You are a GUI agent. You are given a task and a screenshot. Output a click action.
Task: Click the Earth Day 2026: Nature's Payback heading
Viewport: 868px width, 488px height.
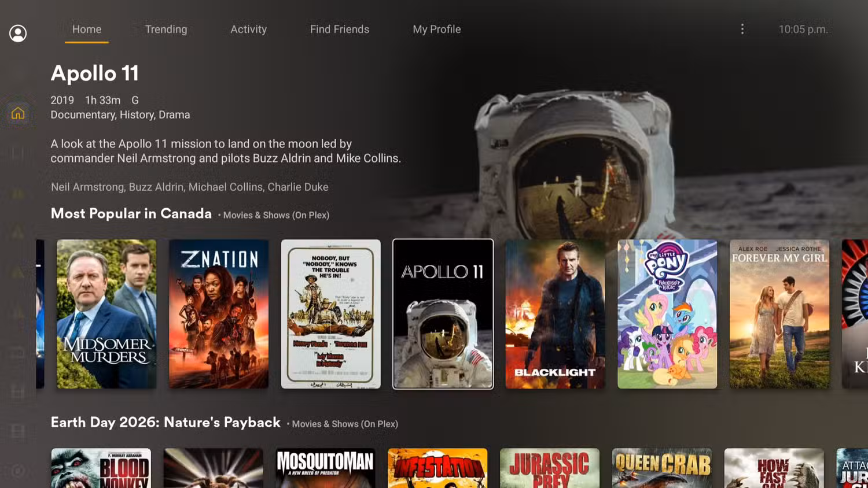click(x=165, y=423)
